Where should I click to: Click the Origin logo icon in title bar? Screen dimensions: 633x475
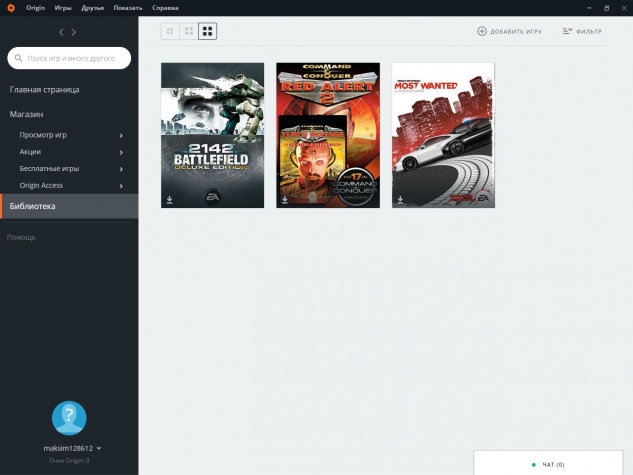(11, 8)
